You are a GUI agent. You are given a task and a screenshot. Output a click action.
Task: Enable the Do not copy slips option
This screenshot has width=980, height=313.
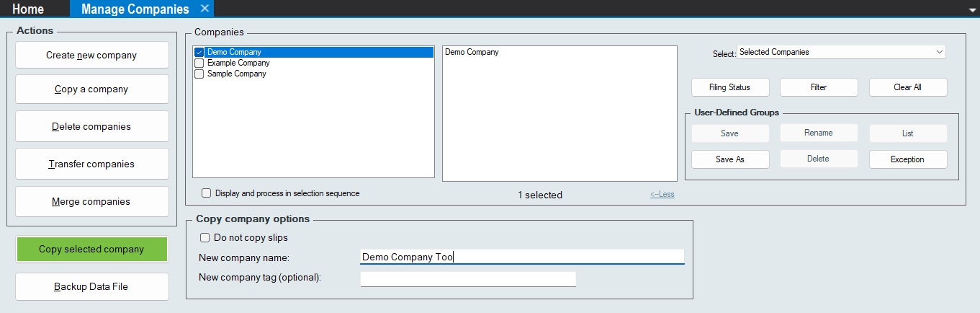(x=205, y=237)
